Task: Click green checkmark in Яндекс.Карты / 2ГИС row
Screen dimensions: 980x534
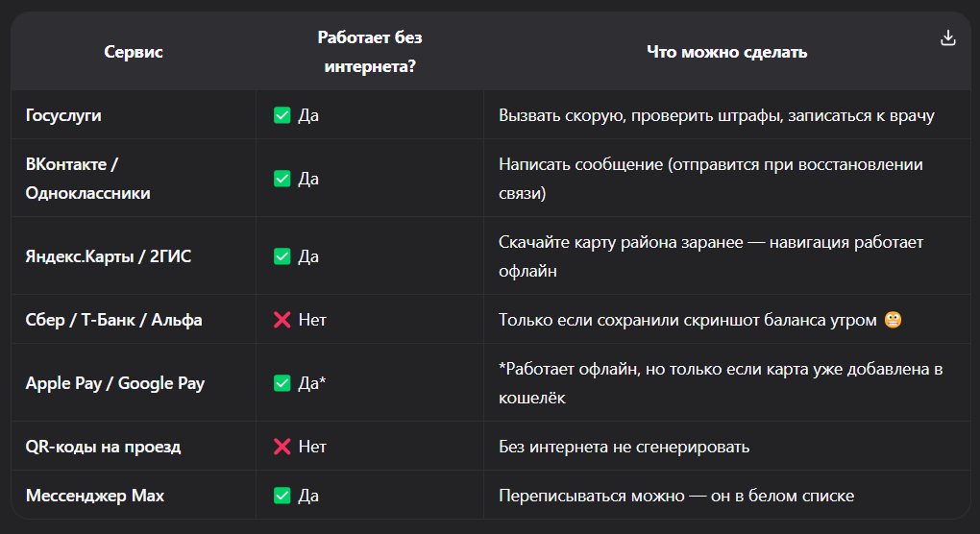Action: coord(282,256)
